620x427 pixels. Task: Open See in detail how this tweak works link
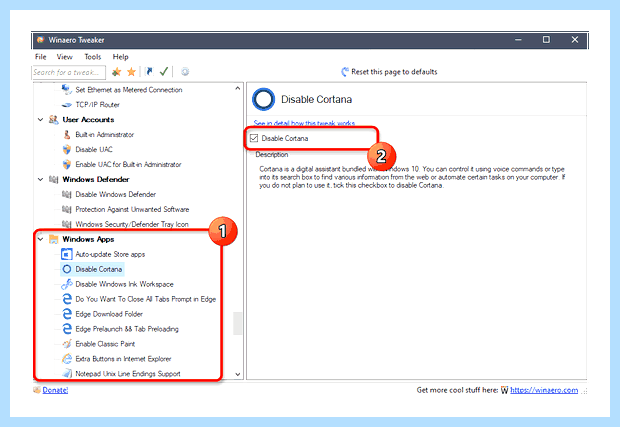click(x=304, y=123)
